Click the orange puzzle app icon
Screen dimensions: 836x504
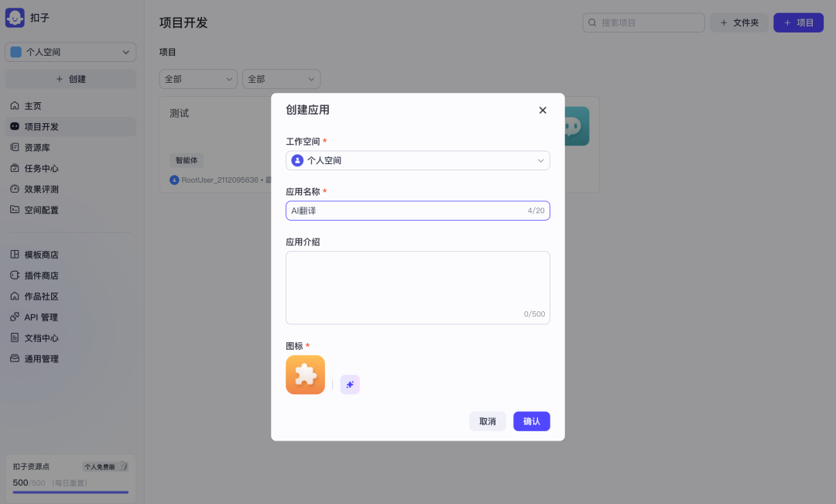[x=306, y=375]
